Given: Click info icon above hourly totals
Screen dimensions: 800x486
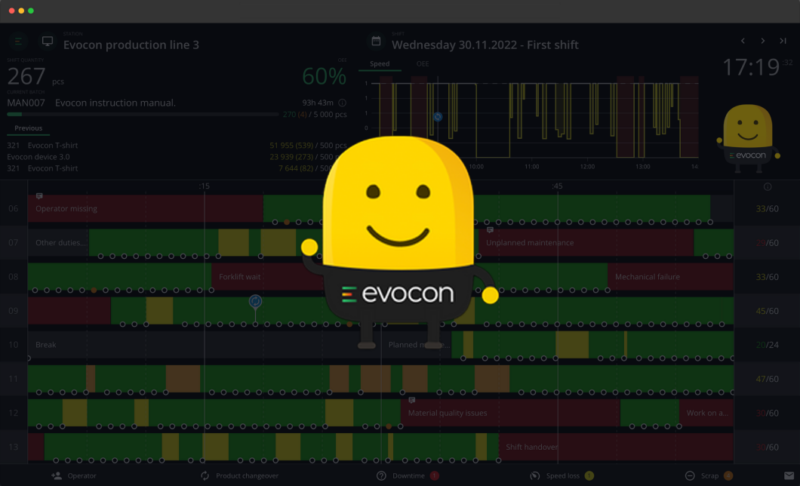Looking at the screenshot, I should (767, 187).
